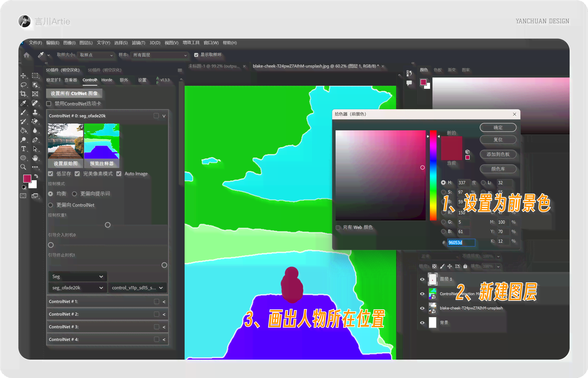This screenshot has width=588, height=378.
Task: Open the seg_ofade20k dropdown
Action: [78, 288]
